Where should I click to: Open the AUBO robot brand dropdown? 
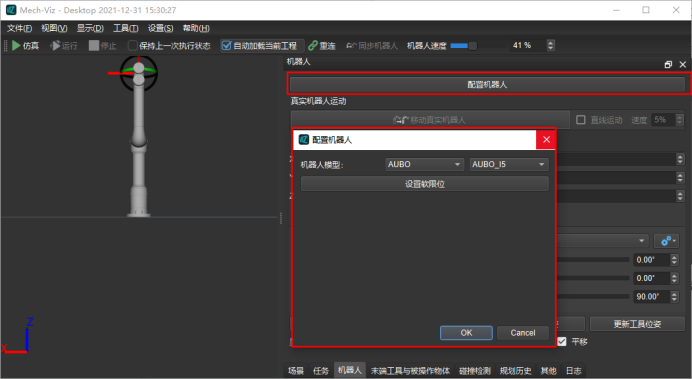424,164
